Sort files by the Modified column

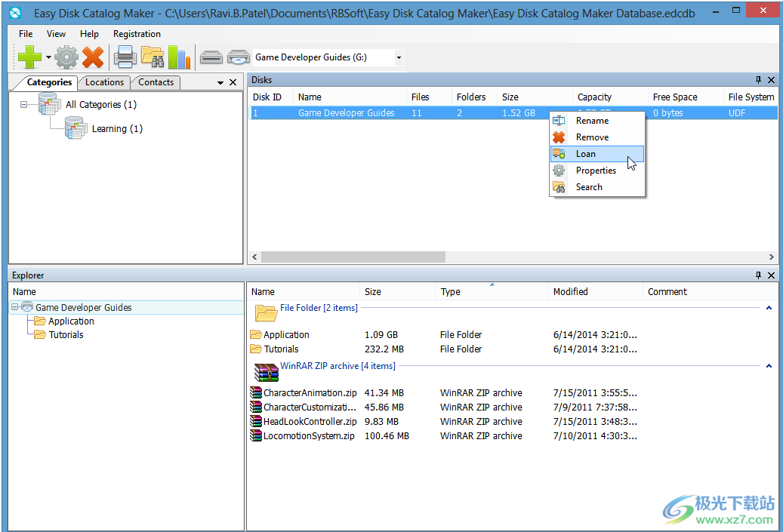[x=595, y=291]
